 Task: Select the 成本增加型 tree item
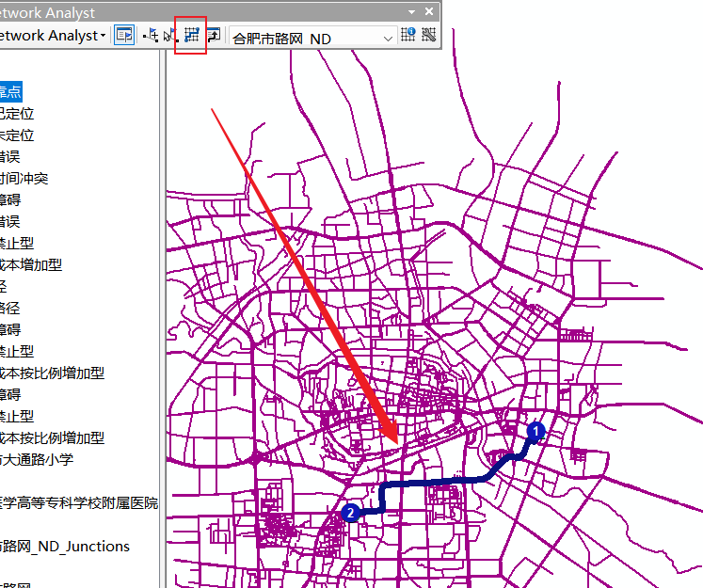[x=30, y=265]
